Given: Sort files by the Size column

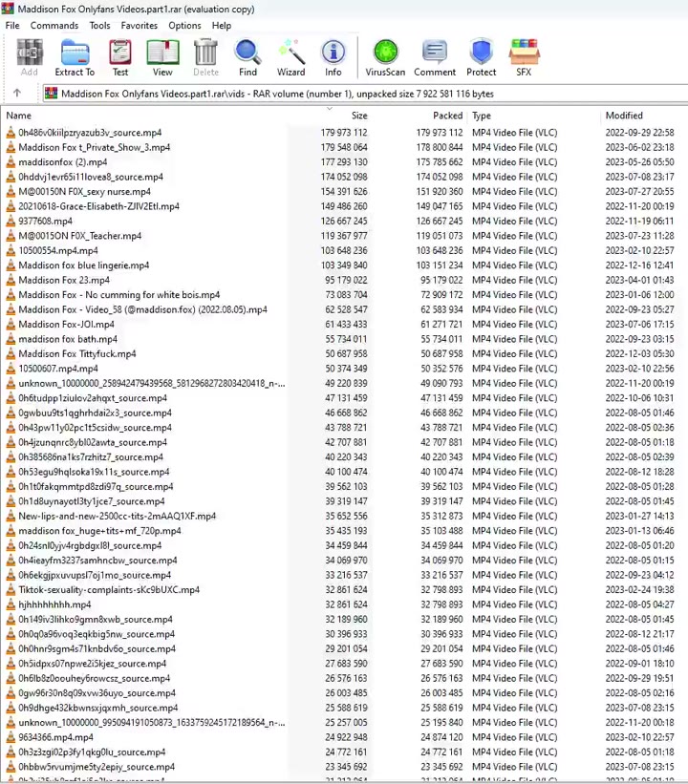Looking at the screenshot, I should pos(359,116).
